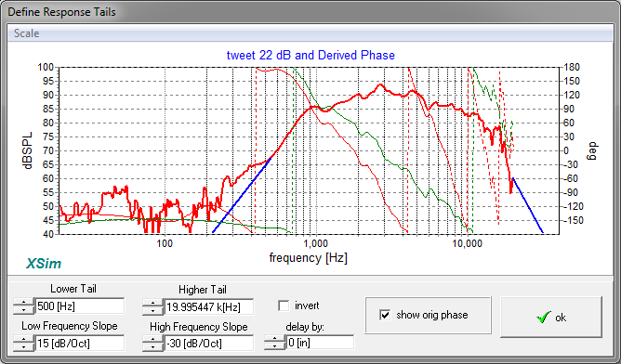Decrease the Lower Tail frequency value
The image size is (621, 364).
(x=24, y=310)
